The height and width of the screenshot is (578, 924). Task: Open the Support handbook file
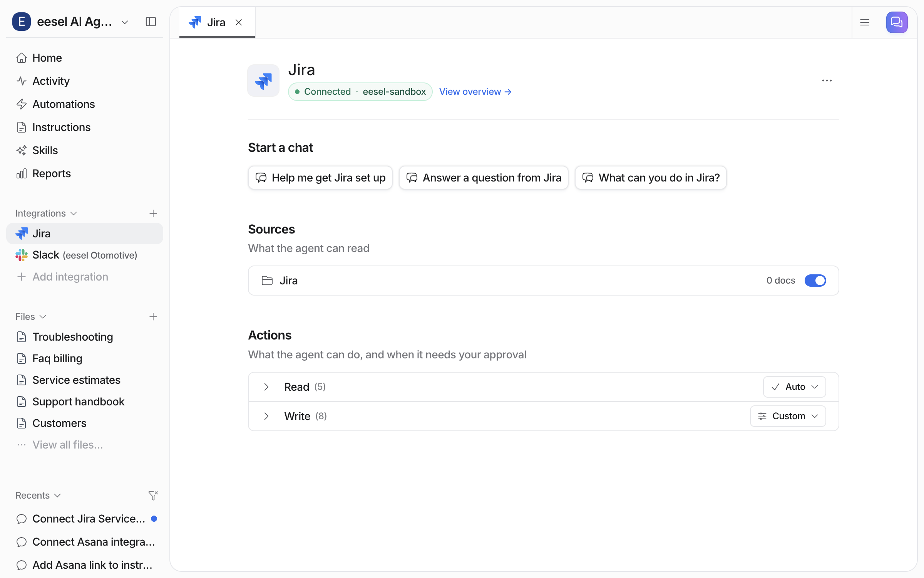(x=85, y=402)
